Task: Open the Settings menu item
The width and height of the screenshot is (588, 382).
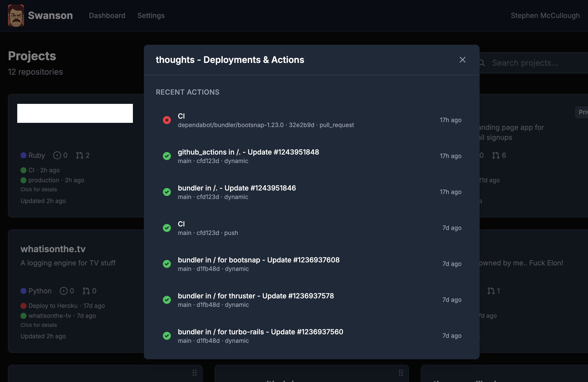Action: coord(151,15)
